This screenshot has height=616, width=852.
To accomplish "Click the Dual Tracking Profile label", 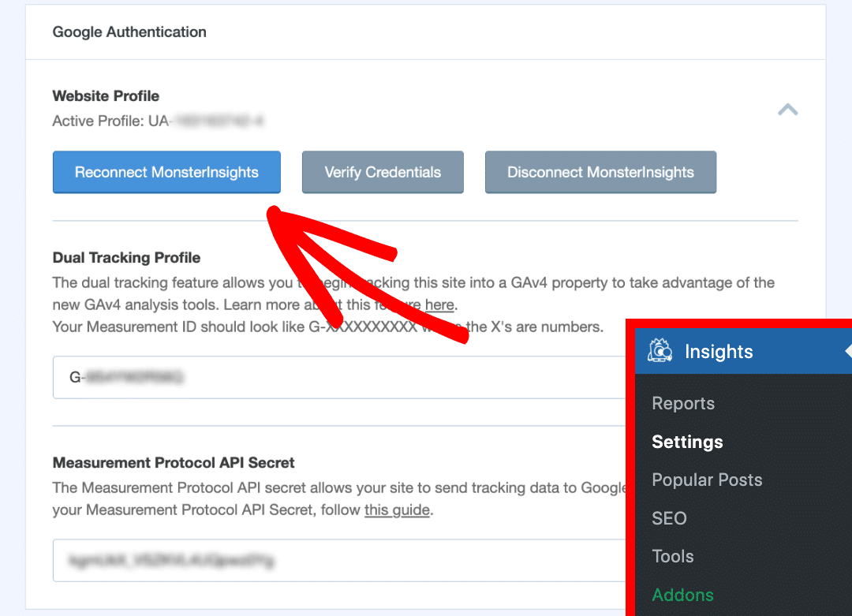I will point(126,258).
